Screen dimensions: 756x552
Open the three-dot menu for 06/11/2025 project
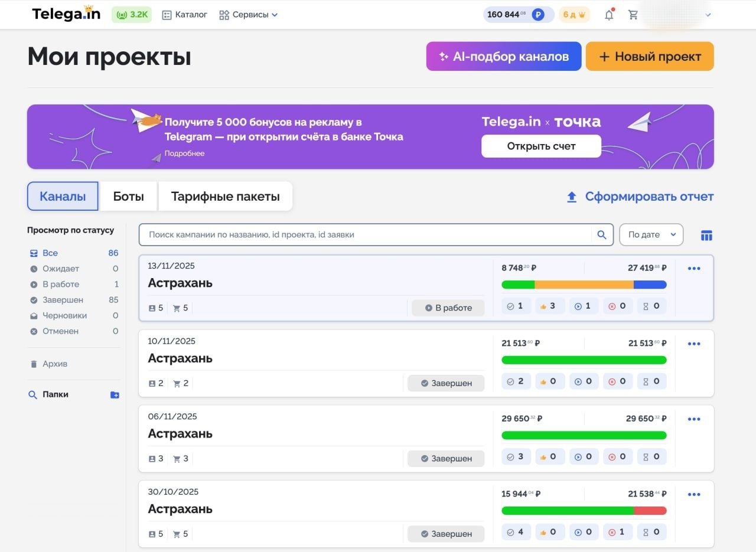coord(694,419)
